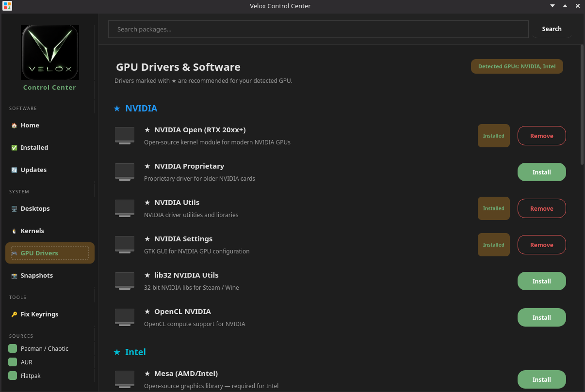Click the GPU Drivers & Software title
585x392 pixels.
coord(178,67)
